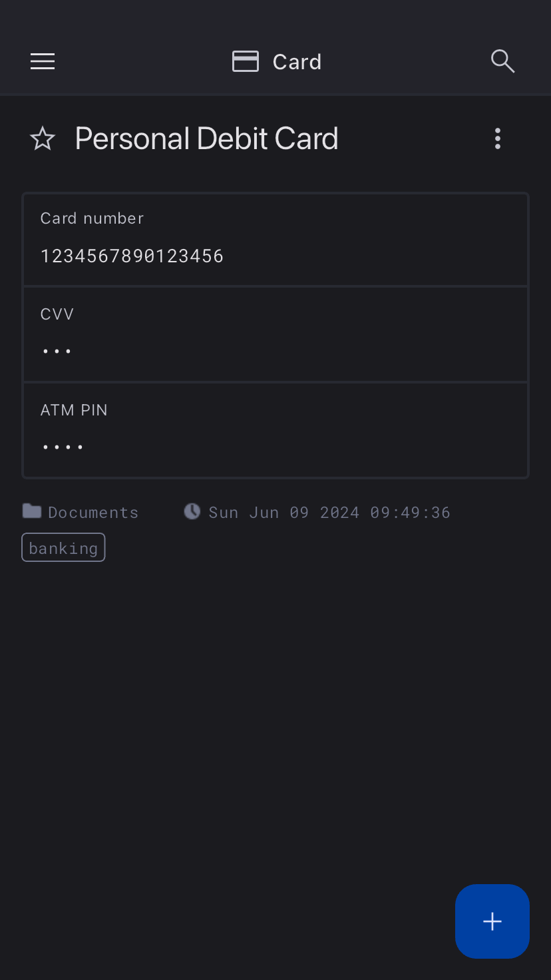
Task: Select the banking tag
Action: point(63,548)
